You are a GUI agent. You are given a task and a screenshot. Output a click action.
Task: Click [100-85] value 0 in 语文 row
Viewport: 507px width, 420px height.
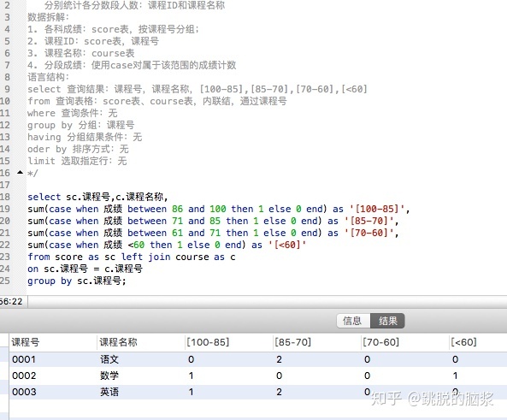tap(192, 359)
